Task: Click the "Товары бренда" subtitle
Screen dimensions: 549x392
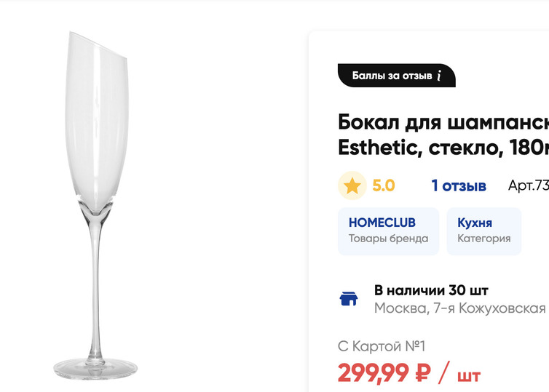Action: point(388,239)
